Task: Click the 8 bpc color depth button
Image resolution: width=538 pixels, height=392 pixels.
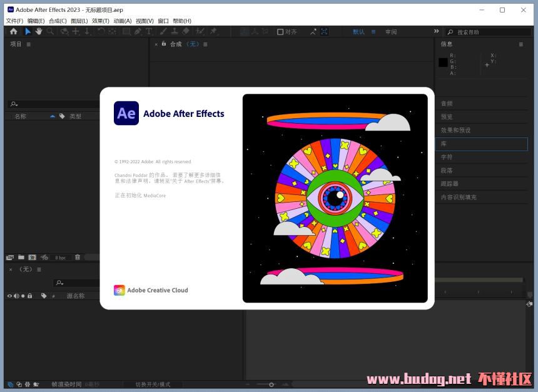Action: [x=61, y=258]
